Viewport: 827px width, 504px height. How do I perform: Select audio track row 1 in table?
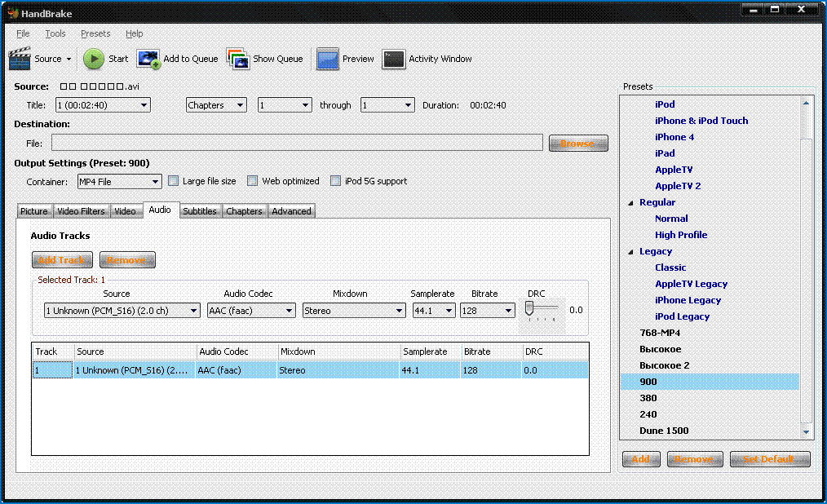[x=310, y=370]
